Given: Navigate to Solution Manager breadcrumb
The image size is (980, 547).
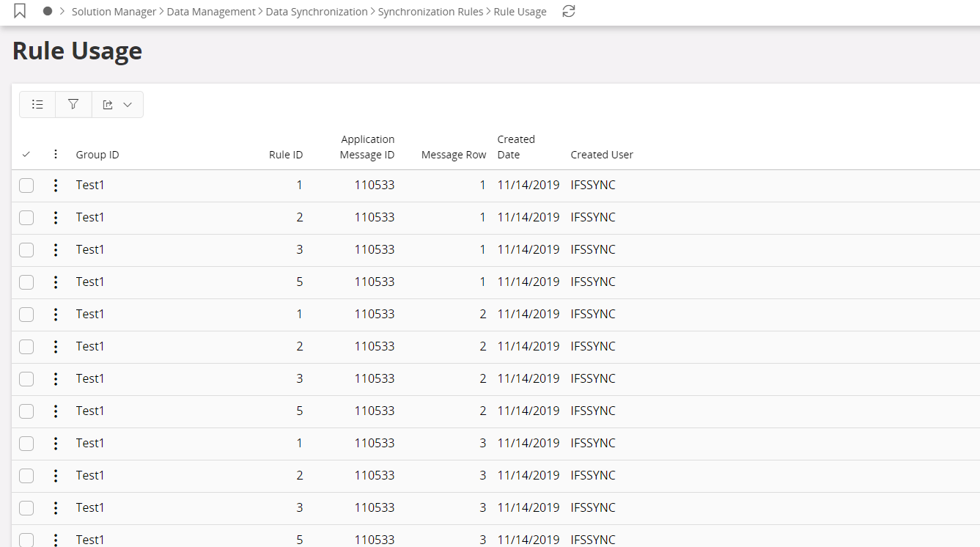Looking at the screenshot, I should coord(114,12).
